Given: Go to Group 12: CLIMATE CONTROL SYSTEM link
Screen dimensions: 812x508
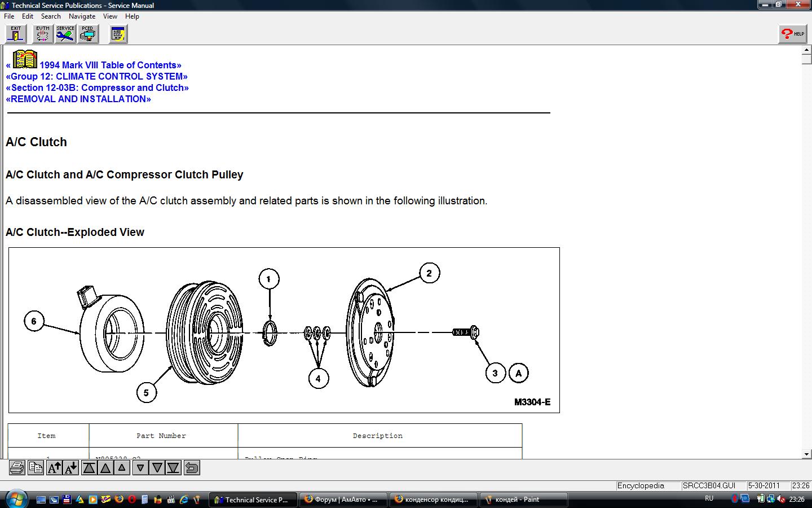Looking at the screenshot, I should click(99, 76).
